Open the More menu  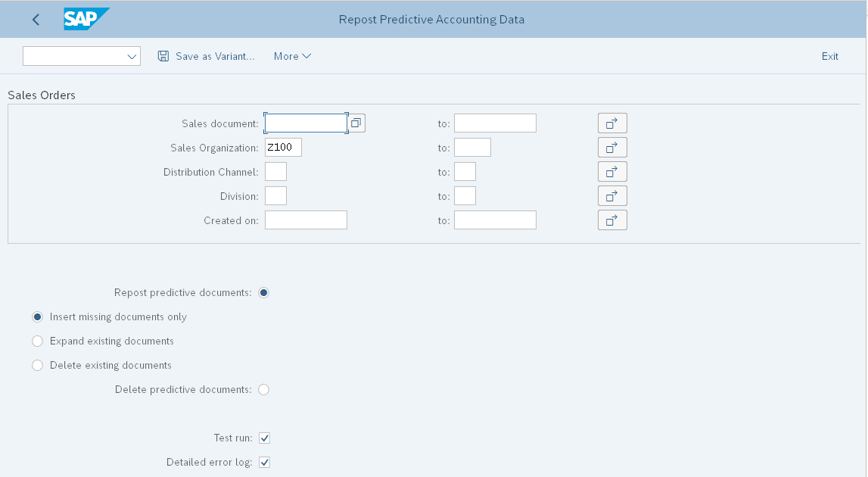click(292, 56)
